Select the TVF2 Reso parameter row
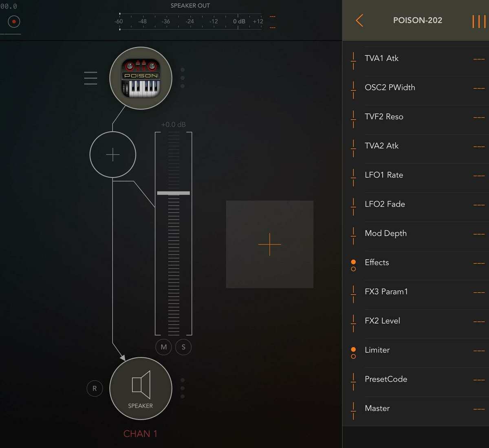489x448 pixels. coord(416,120)
